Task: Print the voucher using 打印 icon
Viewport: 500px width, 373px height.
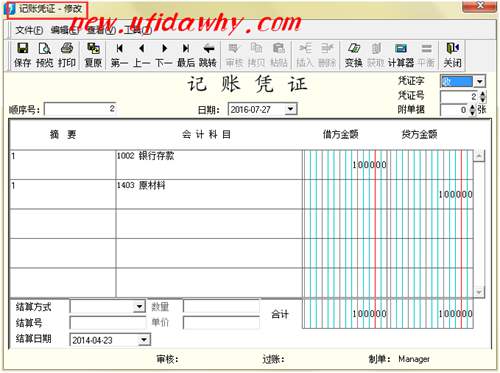Action: tap(67, 55)
